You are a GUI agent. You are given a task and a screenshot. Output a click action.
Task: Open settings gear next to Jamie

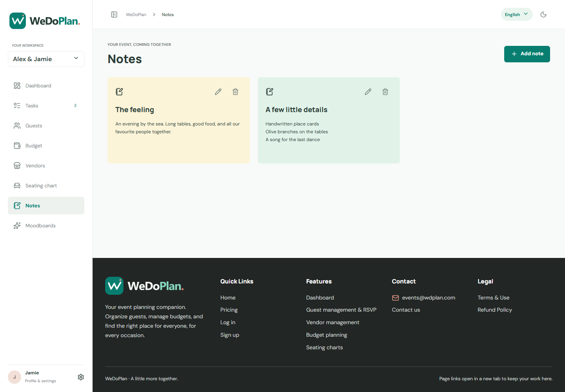pos(81,377)
